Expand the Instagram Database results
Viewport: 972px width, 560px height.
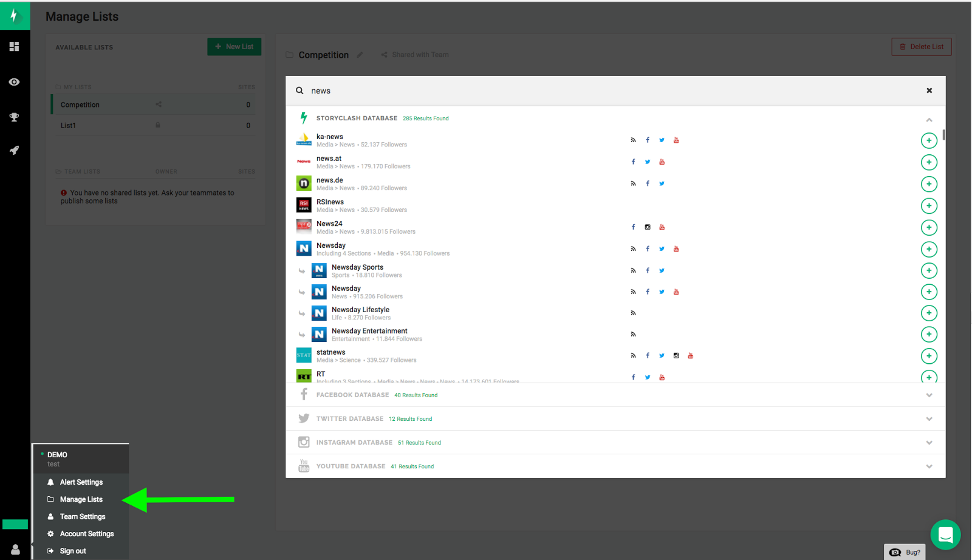929,443
